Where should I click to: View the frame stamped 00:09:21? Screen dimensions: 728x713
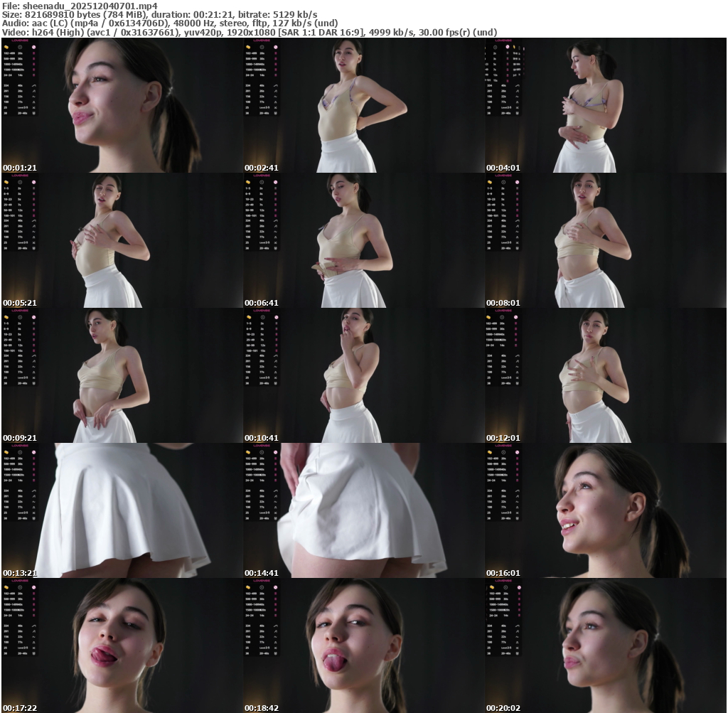click(122, 375)
